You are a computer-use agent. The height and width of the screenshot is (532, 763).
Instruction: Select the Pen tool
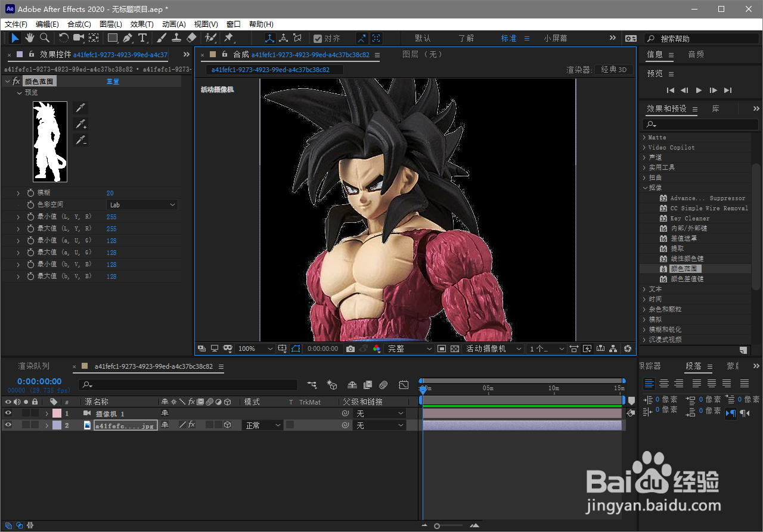pos(128,38)
